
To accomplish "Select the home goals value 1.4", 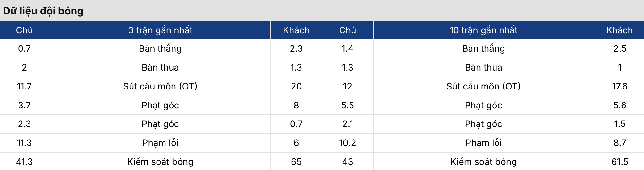I will 347,48.
